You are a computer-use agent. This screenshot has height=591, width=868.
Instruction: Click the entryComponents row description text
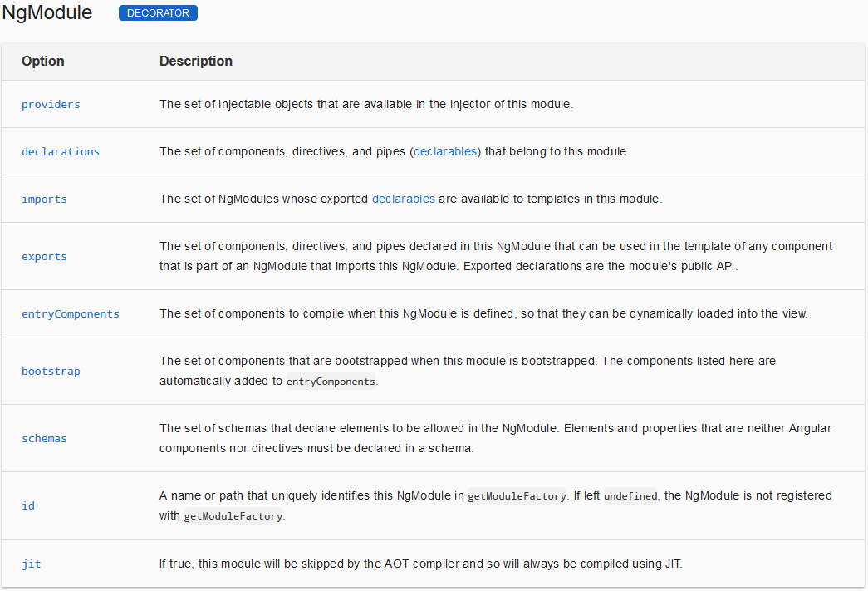tap(483, 313)
